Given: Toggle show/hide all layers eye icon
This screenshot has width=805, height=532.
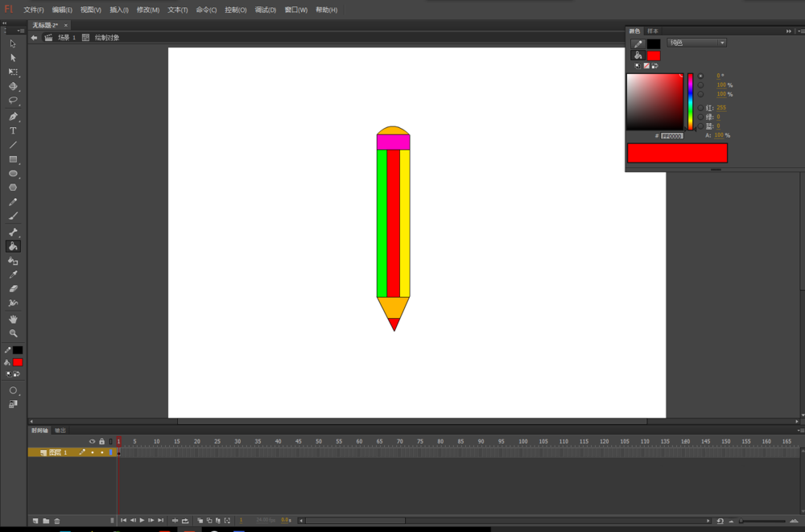Looking at the screenshot, I should coord(92,441).
